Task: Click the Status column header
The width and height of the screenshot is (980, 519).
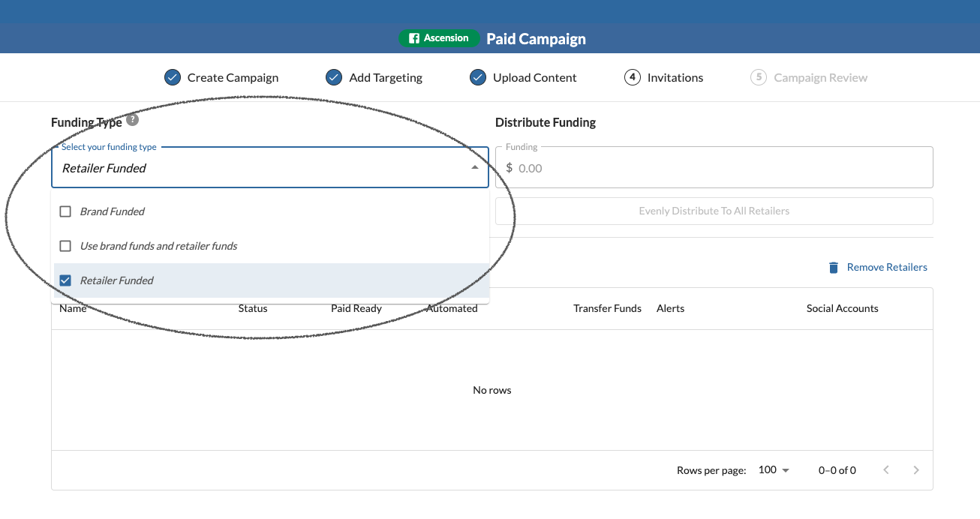Action: coord(253,308)
